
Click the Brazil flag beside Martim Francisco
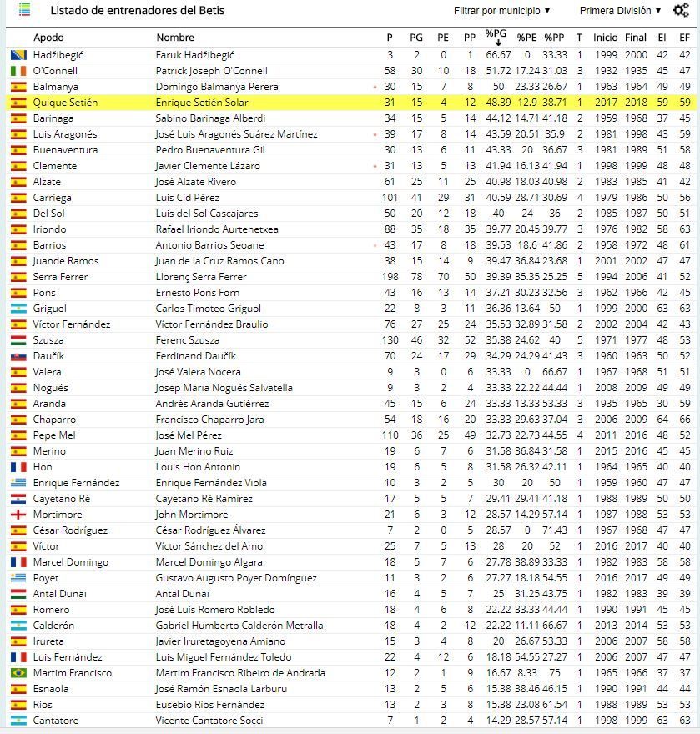[x=18, y=673]
